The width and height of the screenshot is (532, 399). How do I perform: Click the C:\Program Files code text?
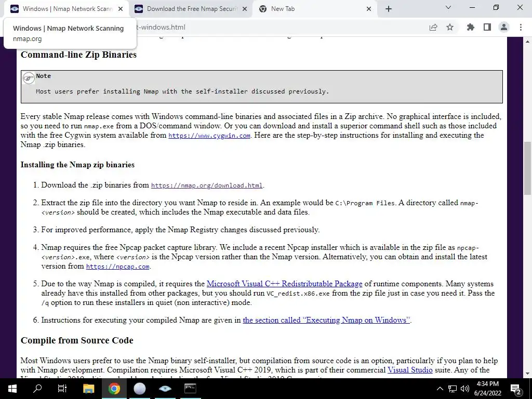(x=365, y=203)
